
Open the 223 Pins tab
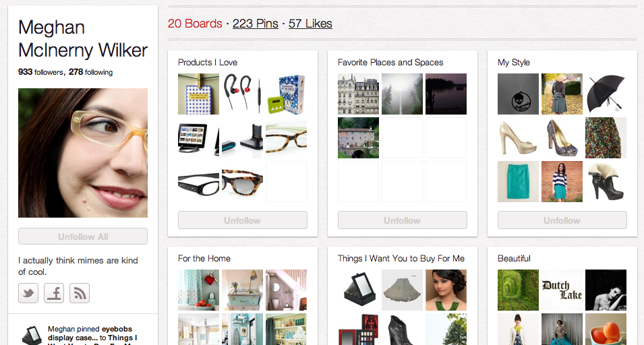coord(256,24)
